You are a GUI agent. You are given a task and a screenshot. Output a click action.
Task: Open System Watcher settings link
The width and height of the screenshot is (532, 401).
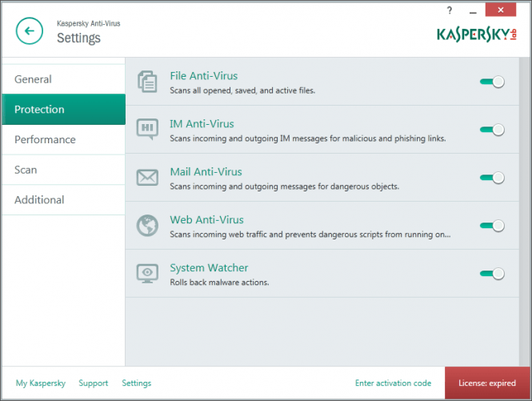209,267
